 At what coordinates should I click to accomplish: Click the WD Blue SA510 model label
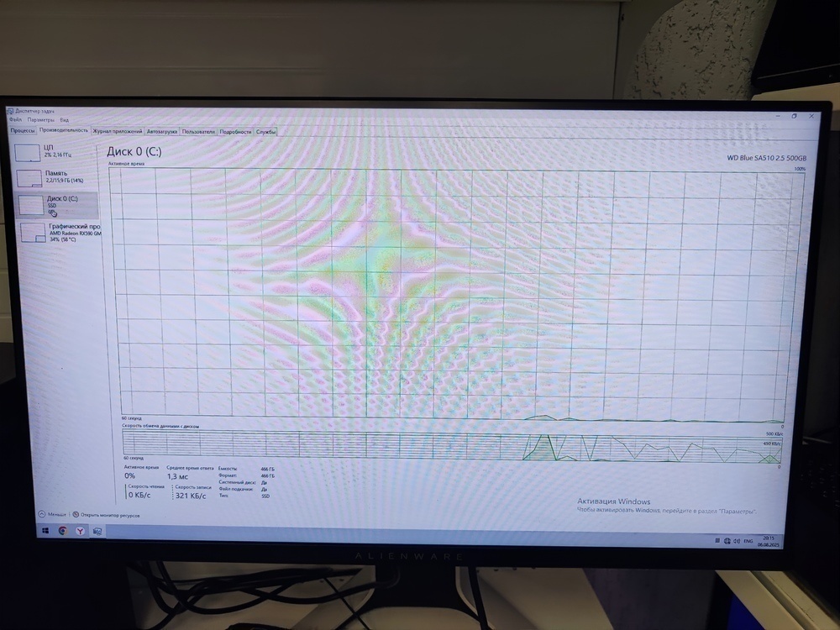[x=766, y=158]
